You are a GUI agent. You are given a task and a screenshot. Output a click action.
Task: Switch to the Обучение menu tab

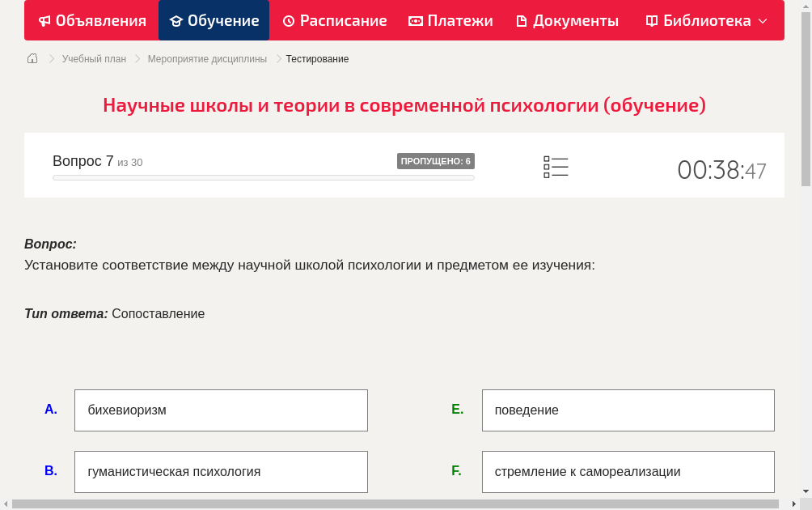coord(214,20)
